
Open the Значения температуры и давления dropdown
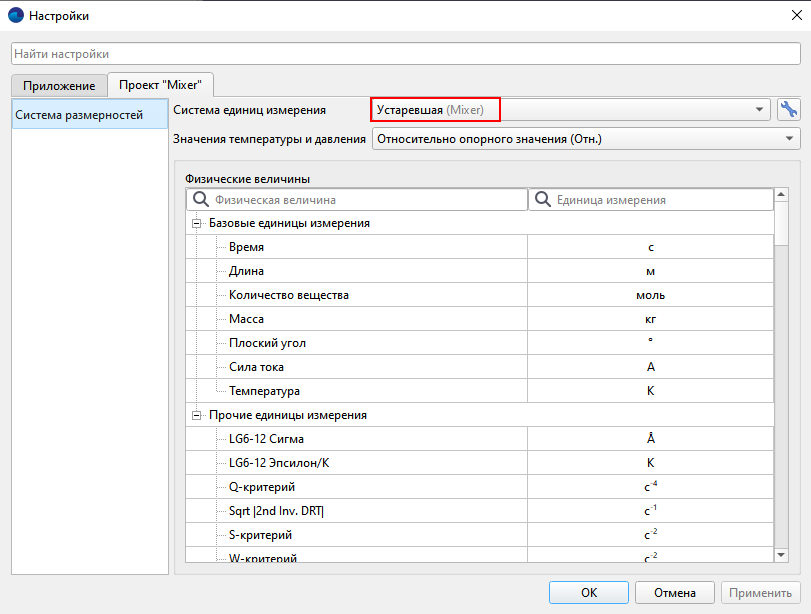coord(586,139)
